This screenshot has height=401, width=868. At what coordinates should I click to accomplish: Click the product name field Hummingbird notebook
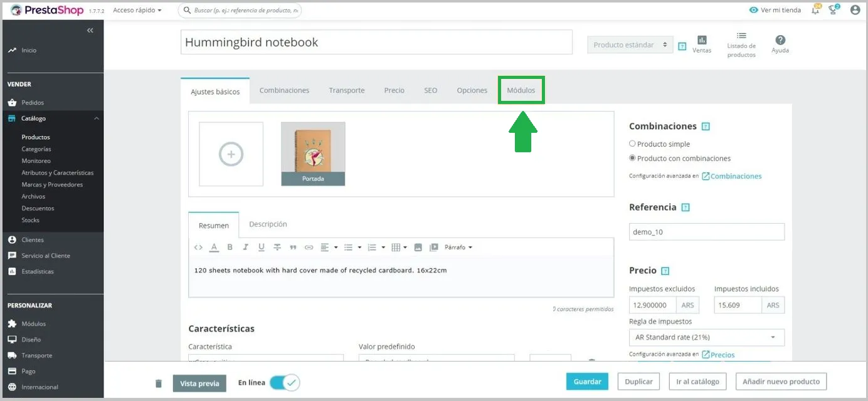[376, 42]
